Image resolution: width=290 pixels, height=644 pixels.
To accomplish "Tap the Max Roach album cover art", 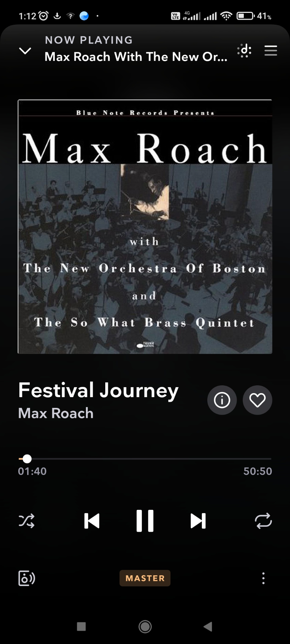I will (145, 227).
